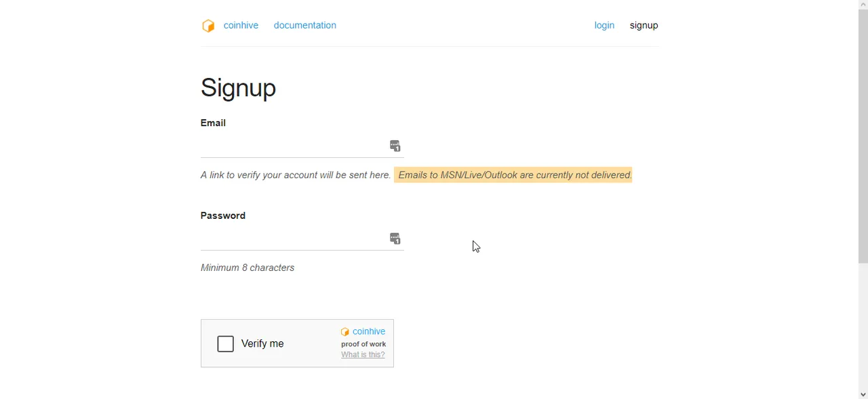Click the 'Verify me' label text
The height and width of the screenshot is (399, 868).
262,343
